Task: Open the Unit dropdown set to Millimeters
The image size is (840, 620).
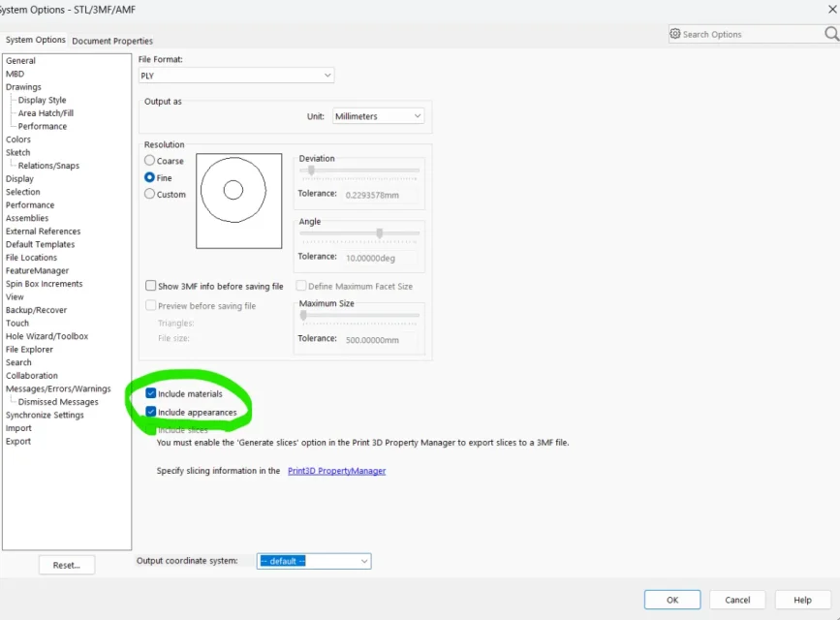Action: [378, 116]
